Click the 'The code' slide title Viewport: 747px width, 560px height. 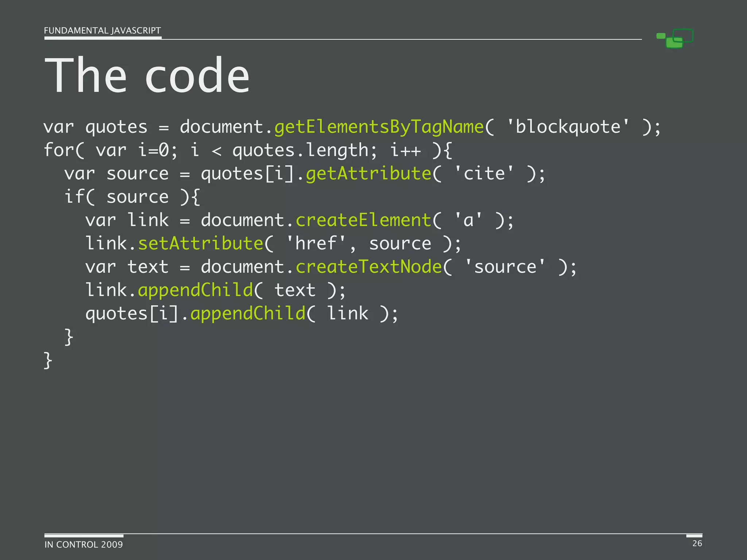point(147,75)
